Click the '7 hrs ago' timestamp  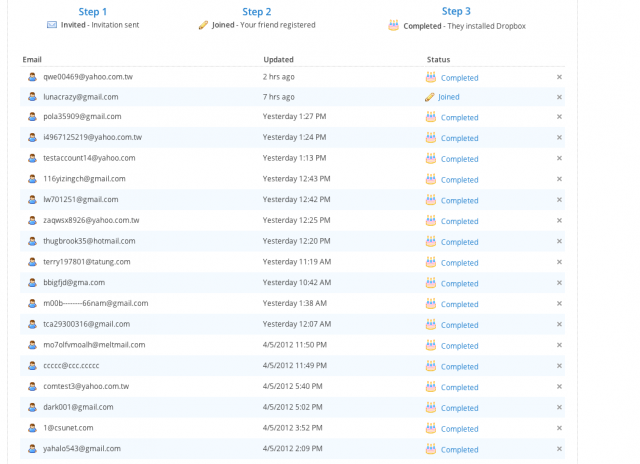(278, 97)
